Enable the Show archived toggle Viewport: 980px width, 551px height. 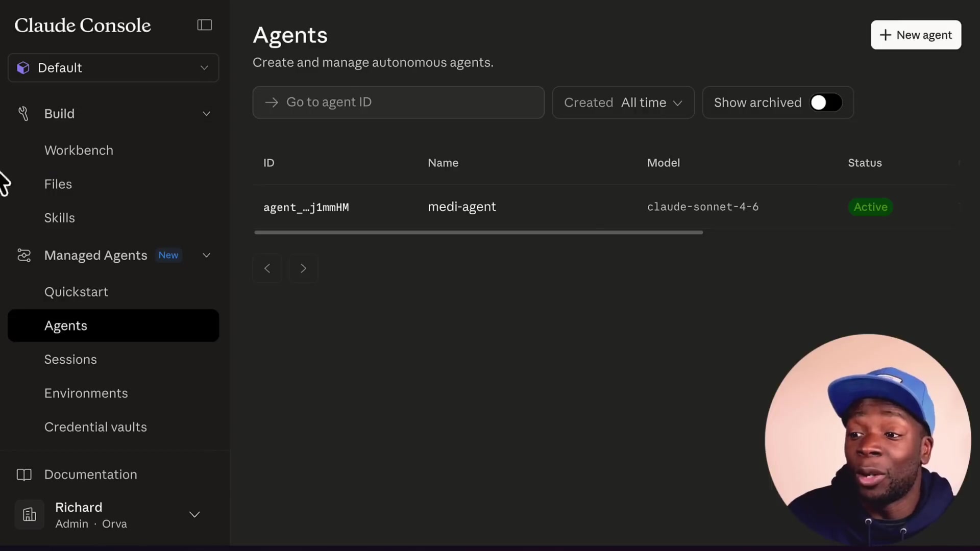825,102
